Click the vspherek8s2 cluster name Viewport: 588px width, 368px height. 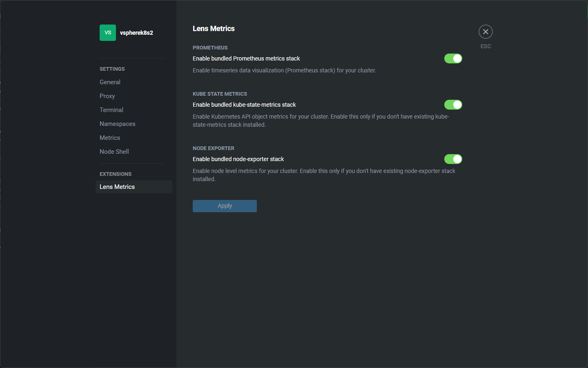tap(136, 33)
